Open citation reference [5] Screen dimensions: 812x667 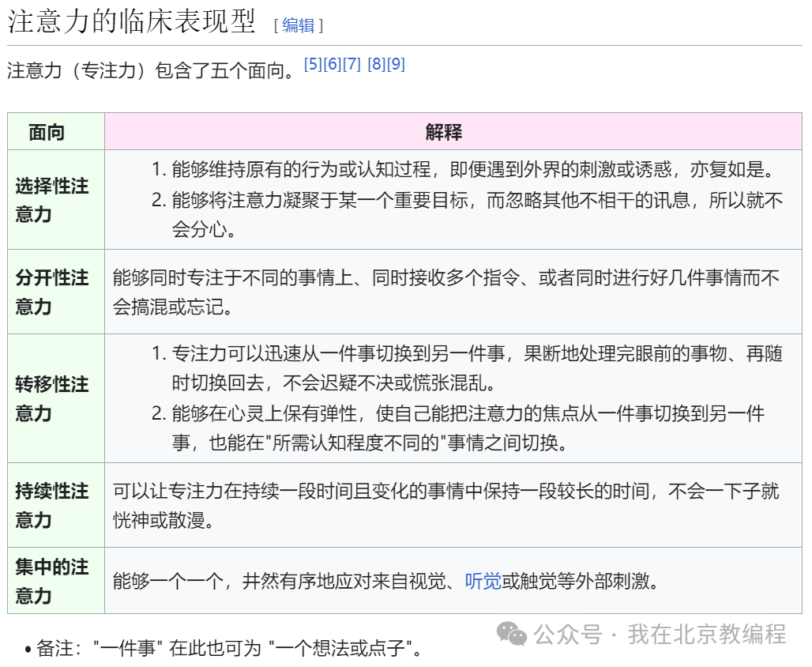pos(313,64)
